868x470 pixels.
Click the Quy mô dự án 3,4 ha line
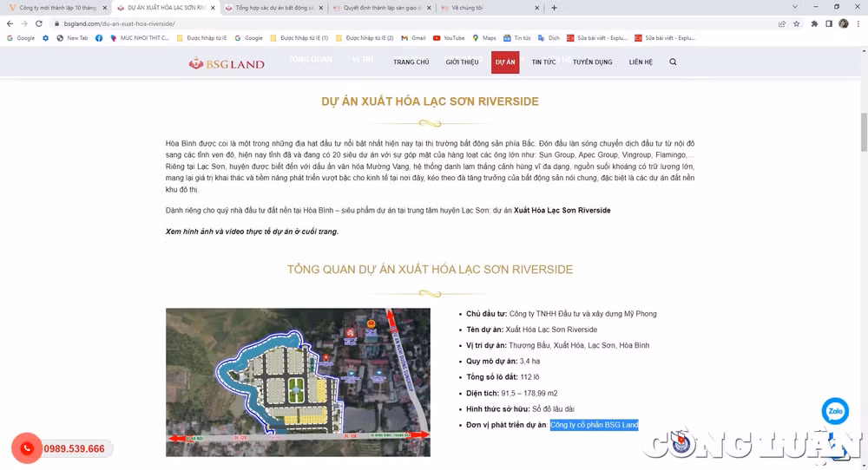tap(503, 361)
